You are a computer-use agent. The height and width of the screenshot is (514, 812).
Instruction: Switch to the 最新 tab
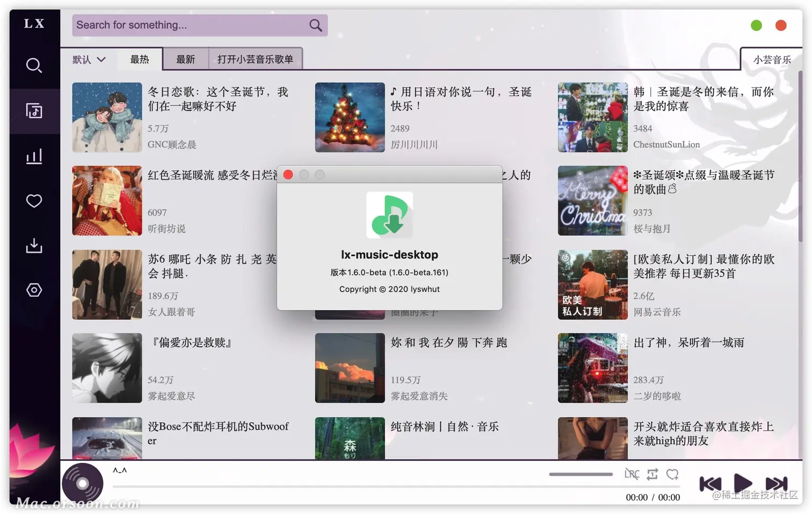186,59
